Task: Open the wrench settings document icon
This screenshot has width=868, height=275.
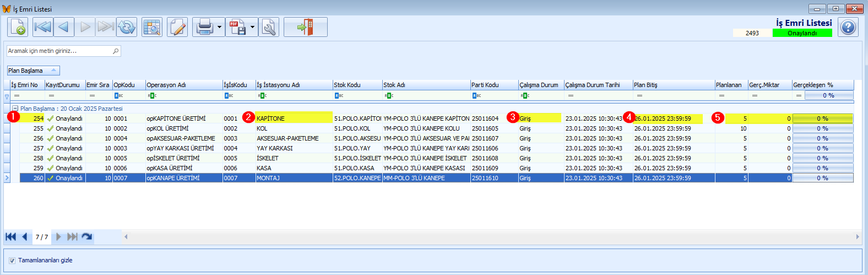Action: click(x=269, y=27)
